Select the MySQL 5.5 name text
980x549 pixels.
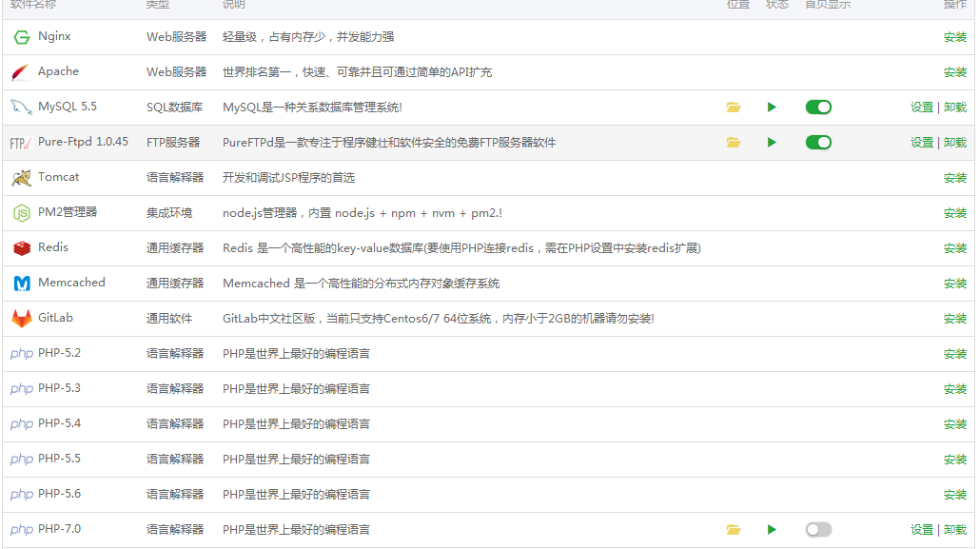tap(68, 107)
